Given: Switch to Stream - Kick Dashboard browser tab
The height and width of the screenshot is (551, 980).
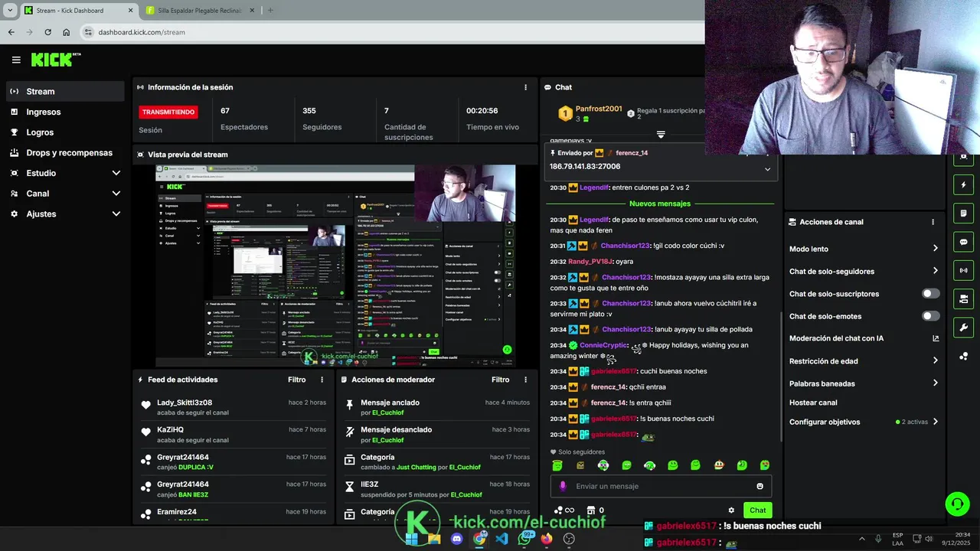Looking at the screenshot, I should (80, 11).
